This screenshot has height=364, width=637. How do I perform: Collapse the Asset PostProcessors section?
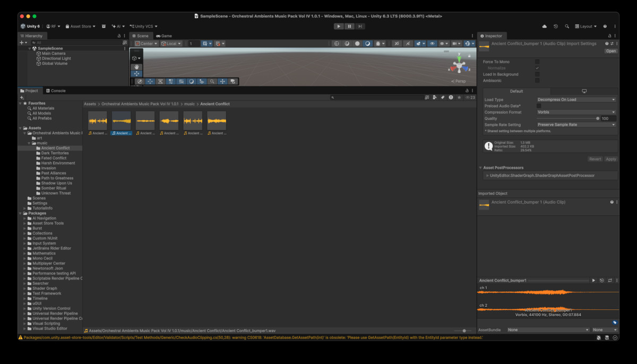click(x=480, y=168)
